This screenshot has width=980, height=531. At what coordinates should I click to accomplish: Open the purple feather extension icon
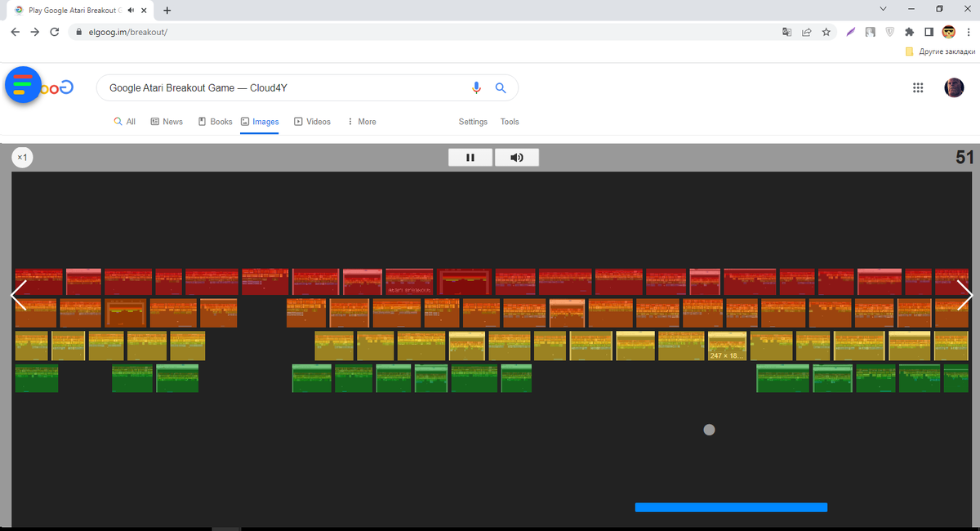(850, 32)
